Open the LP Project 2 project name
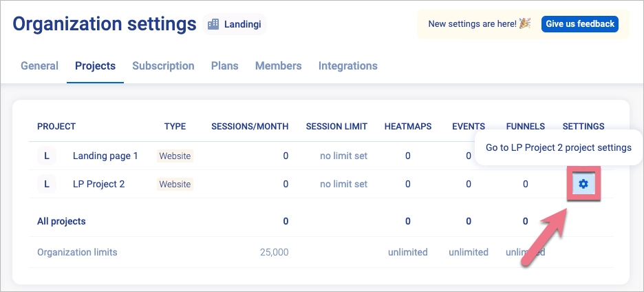Viewport: 644px width, 292px height. point(98,184)
